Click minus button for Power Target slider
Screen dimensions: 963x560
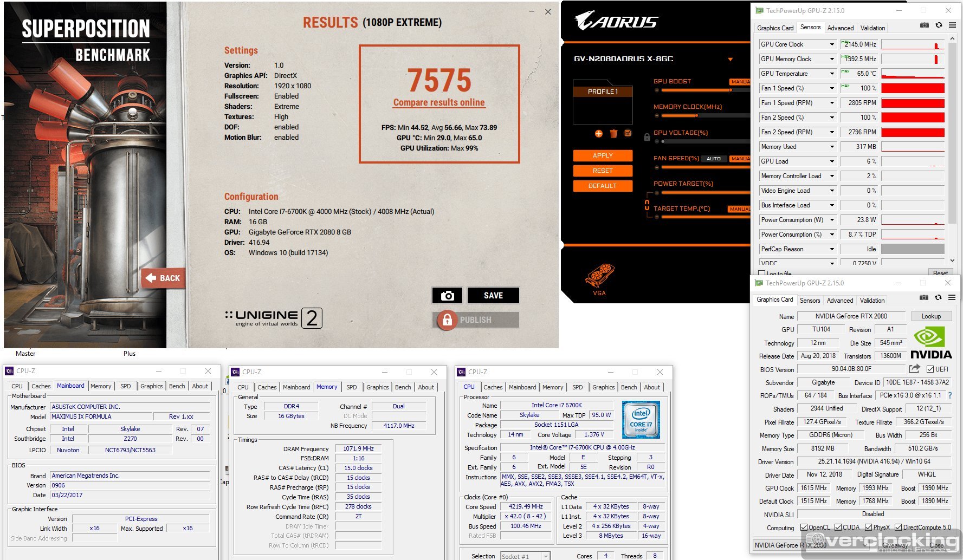pos(656,192)
